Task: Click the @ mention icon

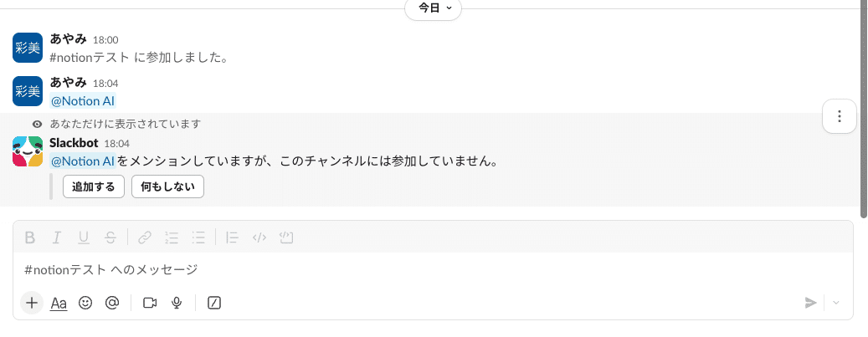Action: point(112,303)
